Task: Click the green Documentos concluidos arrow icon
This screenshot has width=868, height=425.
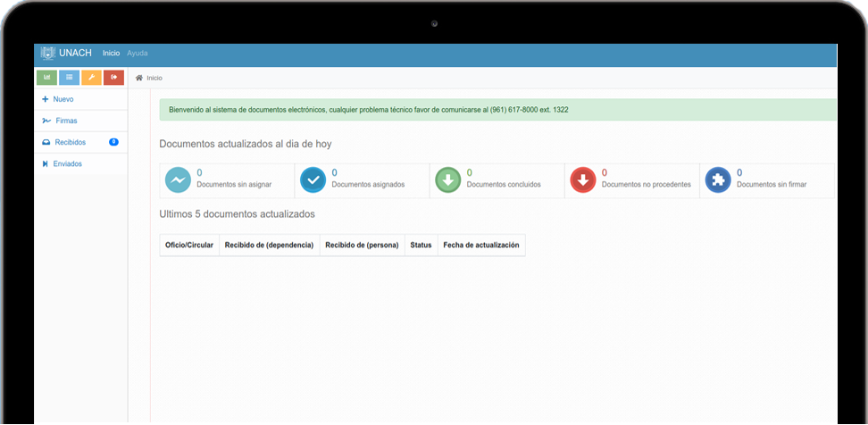Action: (448, 180)
